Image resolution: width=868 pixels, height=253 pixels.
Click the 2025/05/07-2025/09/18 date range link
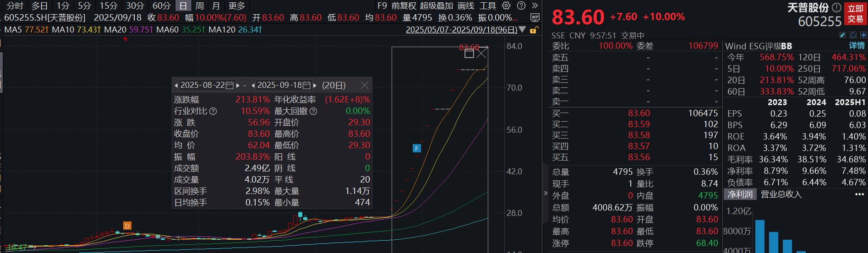461,29
